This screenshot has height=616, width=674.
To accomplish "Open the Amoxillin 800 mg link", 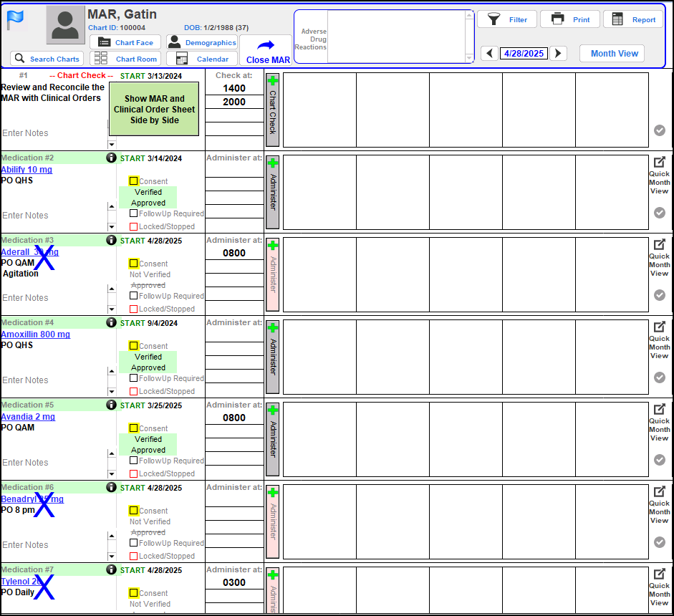I will (36, 335).
